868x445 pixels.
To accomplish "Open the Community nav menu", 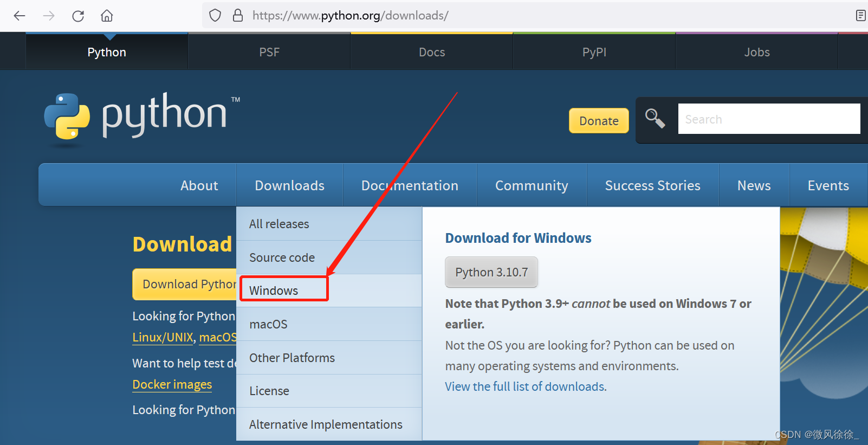I will (x=532, y=185).
